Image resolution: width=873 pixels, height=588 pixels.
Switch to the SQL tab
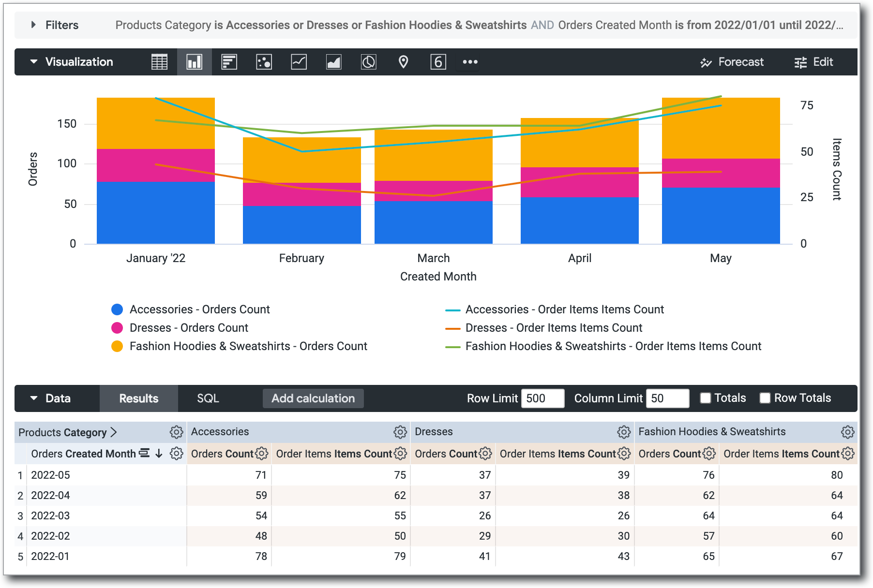point(208,398)
